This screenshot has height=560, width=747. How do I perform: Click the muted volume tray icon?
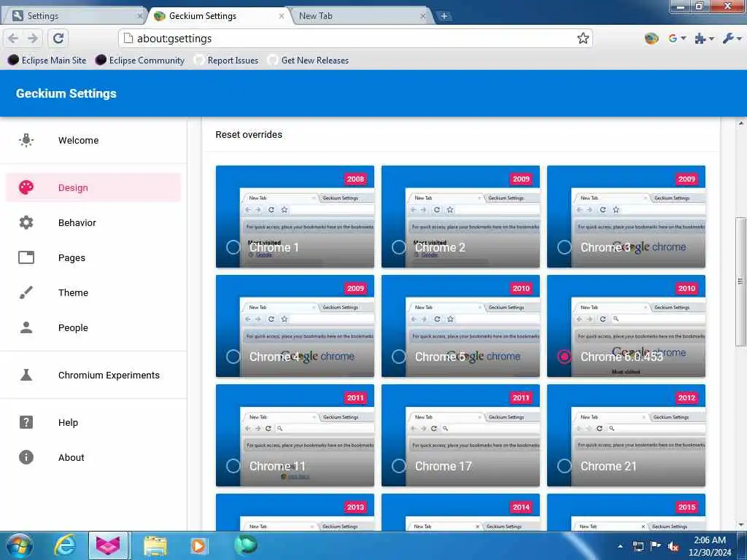point(673,546)
